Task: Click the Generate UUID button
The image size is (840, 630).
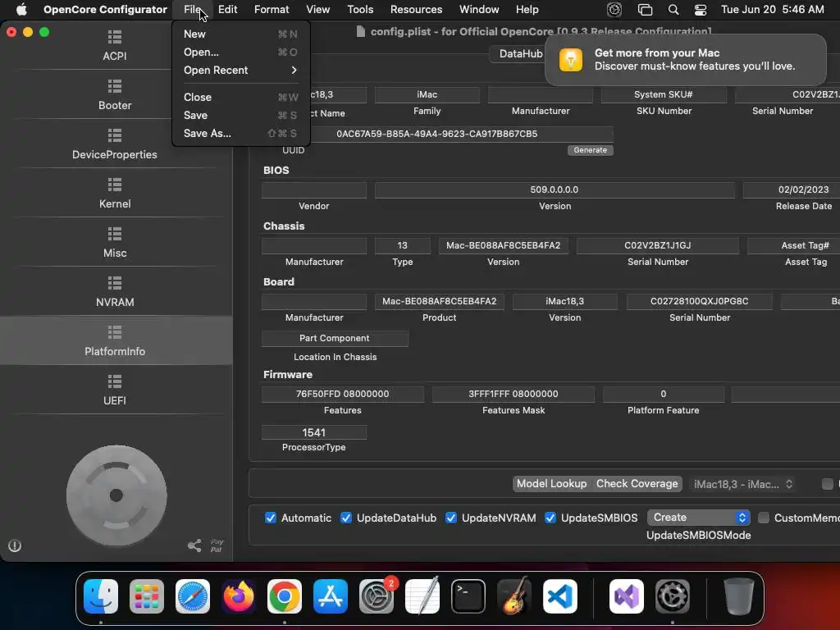Action: point(591,150)
